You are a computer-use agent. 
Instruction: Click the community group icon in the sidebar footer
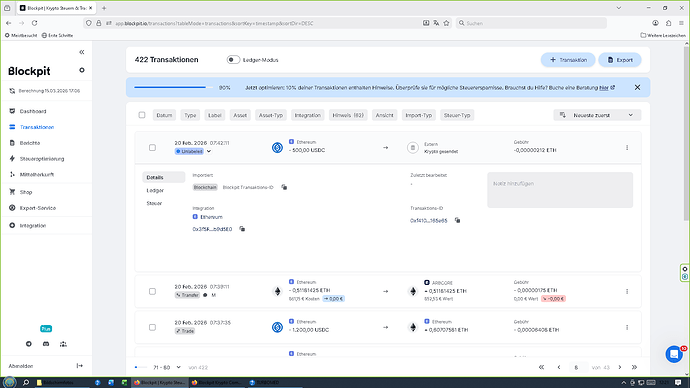63,344
